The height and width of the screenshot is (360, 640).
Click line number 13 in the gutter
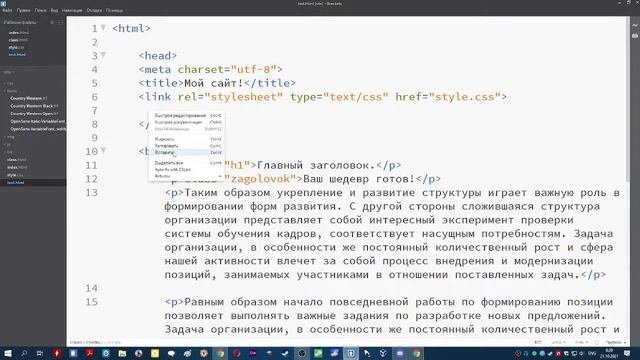[x=91, y=193]
